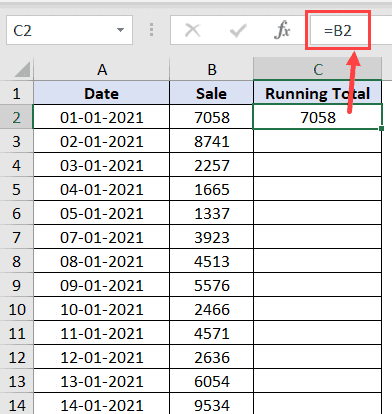Click Running Total cell C2 showing 7058
This screenshot has width=392, height=414.
point(317,117)
